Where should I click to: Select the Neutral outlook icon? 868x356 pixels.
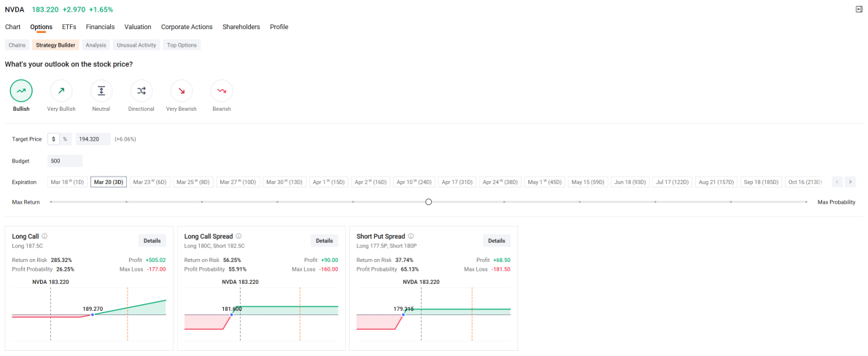pos(101,90)
